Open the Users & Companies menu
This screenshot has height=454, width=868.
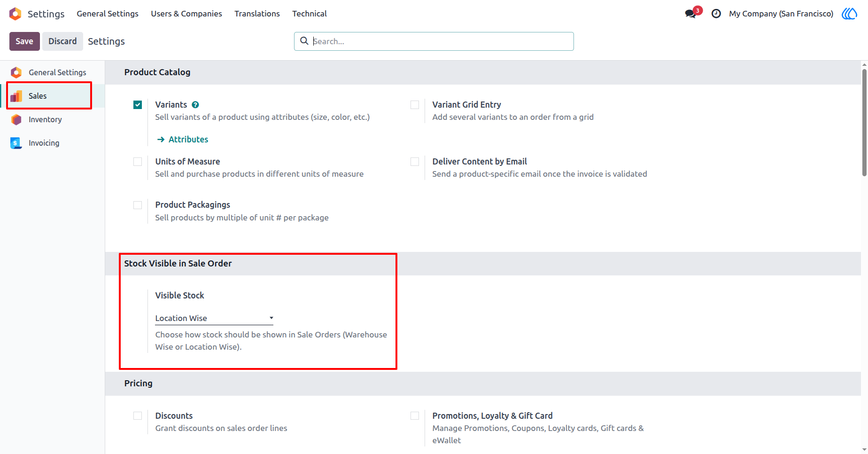coord(186,14)
